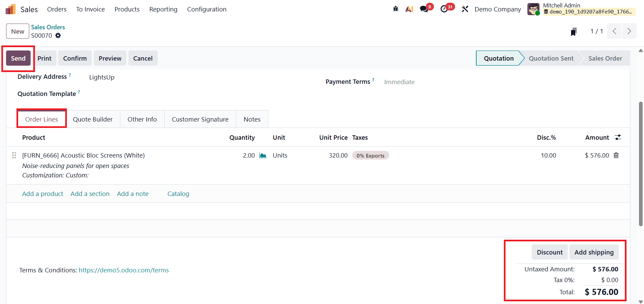Click the tools/wrench icon beside Demo Company
644x304 pixels.
tap(465, 9)
